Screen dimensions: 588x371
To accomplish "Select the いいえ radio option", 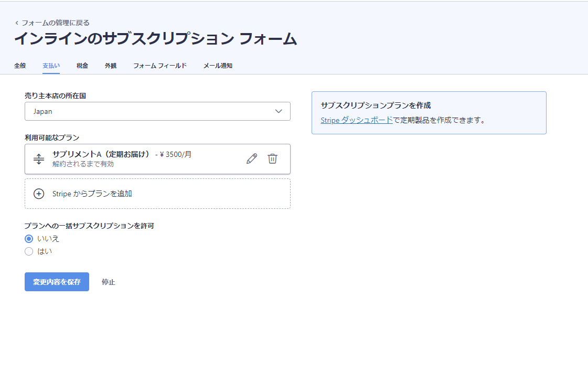I will coord(29,239).
